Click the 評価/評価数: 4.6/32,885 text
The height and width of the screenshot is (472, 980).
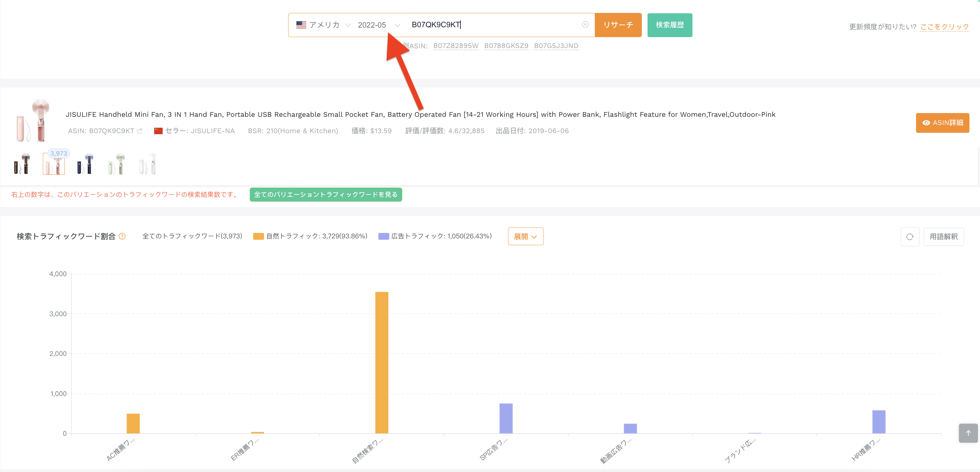pos(445,131)
